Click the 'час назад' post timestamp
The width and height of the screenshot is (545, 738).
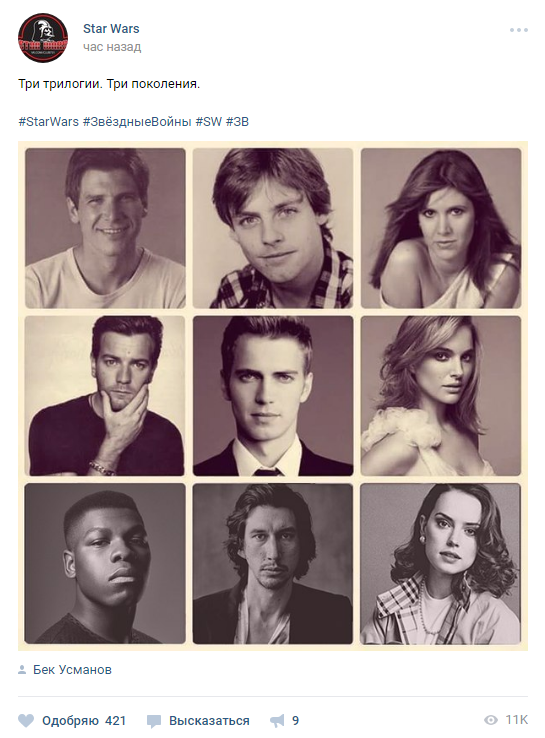coord(112,47)
